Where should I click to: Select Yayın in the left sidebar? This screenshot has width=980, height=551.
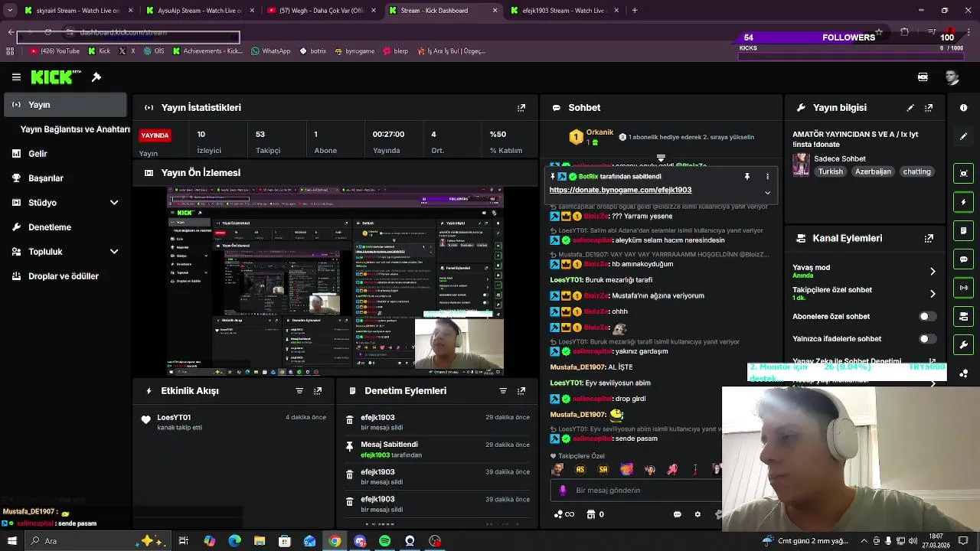[x=65, y=105]
